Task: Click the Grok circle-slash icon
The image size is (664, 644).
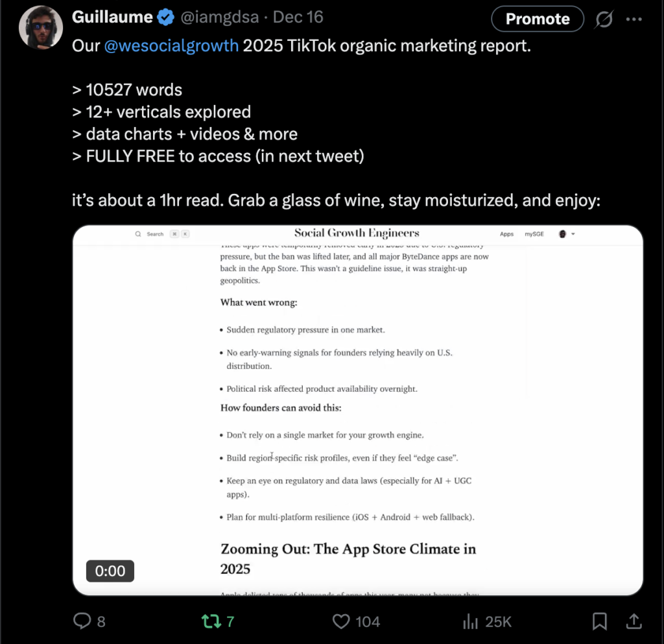Action: pos(604,19)
